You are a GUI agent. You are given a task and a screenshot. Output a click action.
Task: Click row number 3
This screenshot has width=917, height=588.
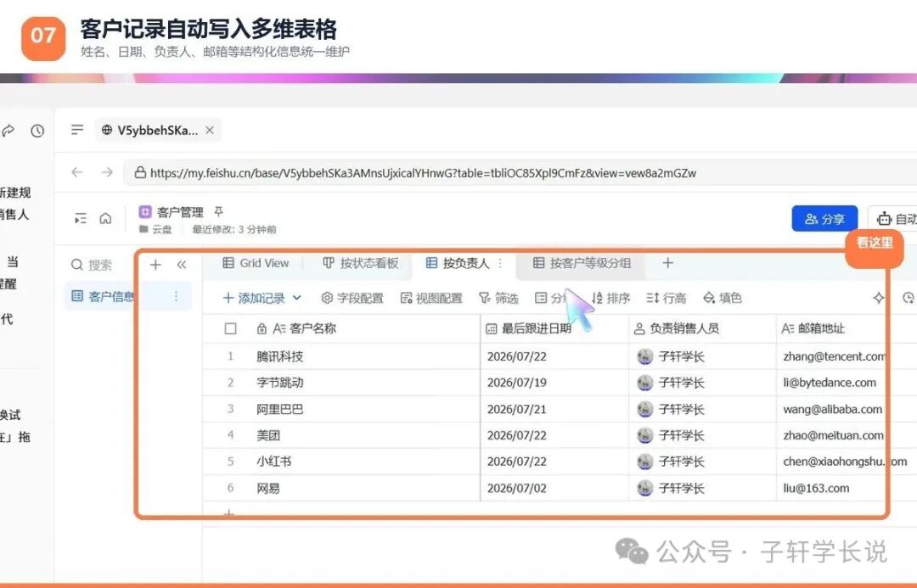[230, 409]
